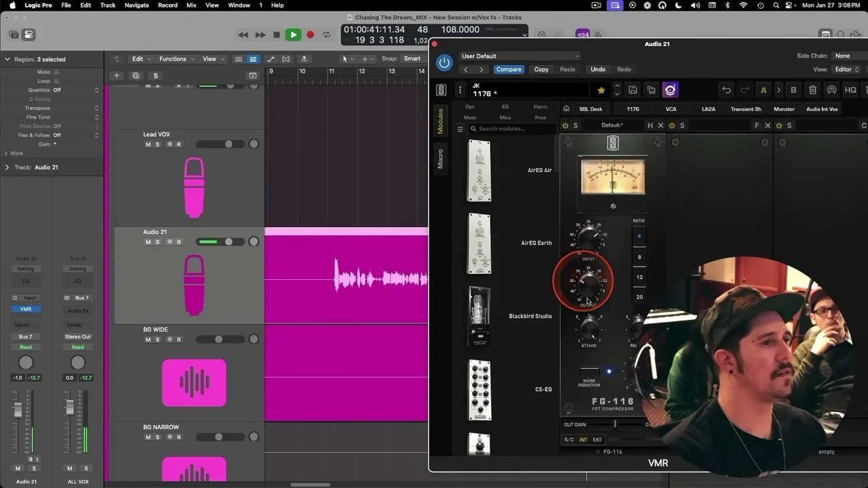The width and height of the screenshot is (868, 488).
Task: Open the Track menu
Action: click(x=108, y=5)
